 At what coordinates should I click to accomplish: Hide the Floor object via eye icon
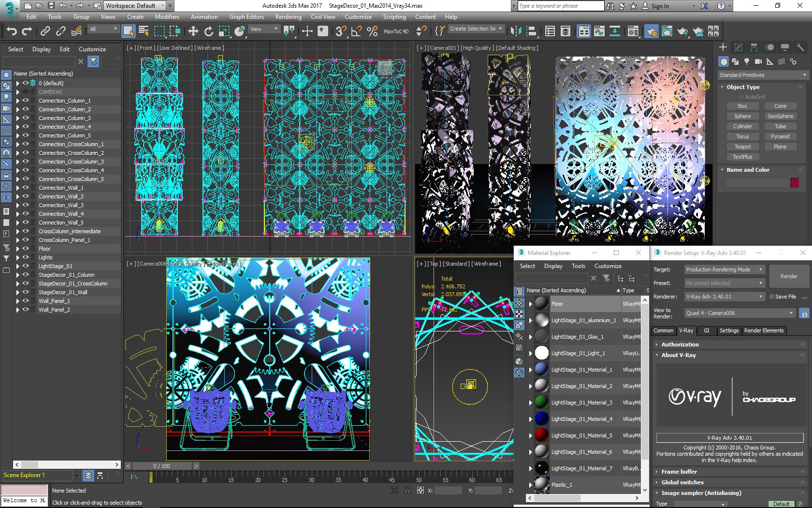tap(26, 249)
